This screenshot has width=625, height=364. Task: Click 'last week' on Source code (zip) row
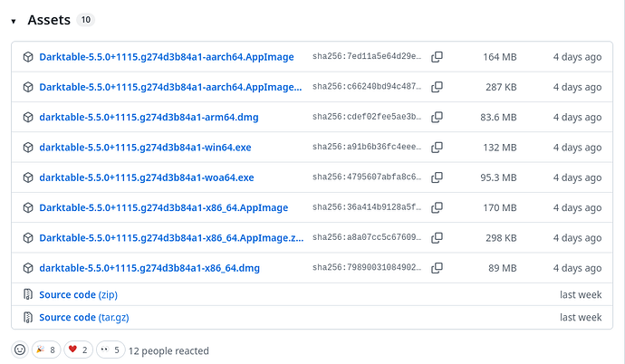pyautogui.click(x=581, y=294)
